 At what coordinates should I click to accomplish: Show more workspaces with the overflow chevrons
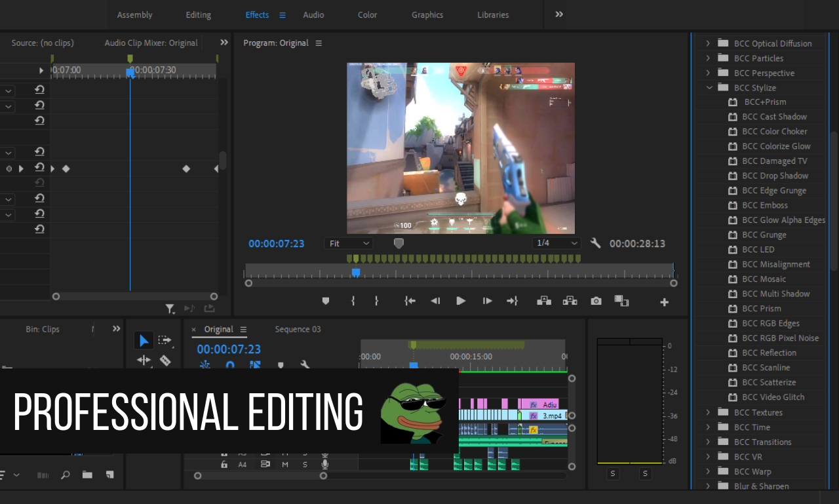[559, 14]
